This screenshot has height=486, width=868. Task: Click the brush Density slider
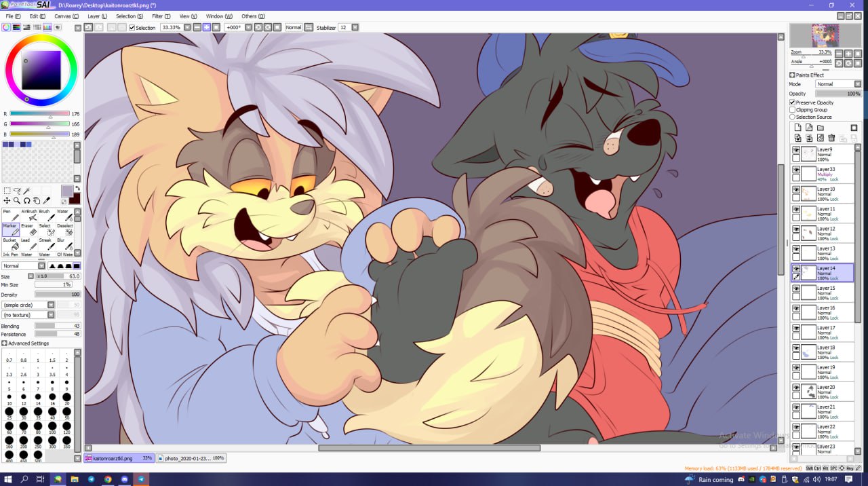click(x=58, y=295)
